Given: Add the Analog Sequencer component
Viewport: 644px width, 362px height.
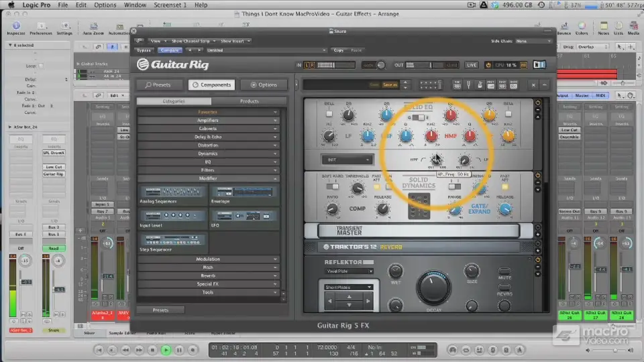Looking at the screenshot, I should pyautogui.click(x=172, y=194).
